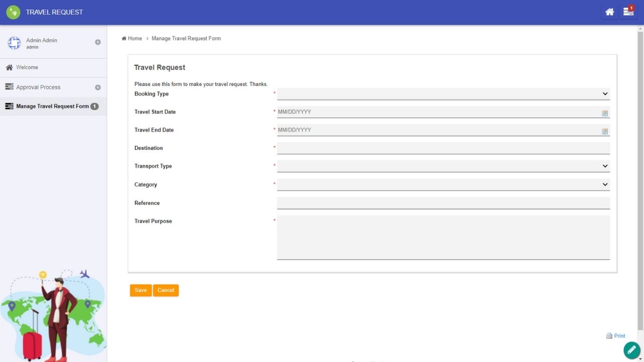This screenshot has height=362, width=644.
Task: Click into the Destination text field
Action: 443,148
